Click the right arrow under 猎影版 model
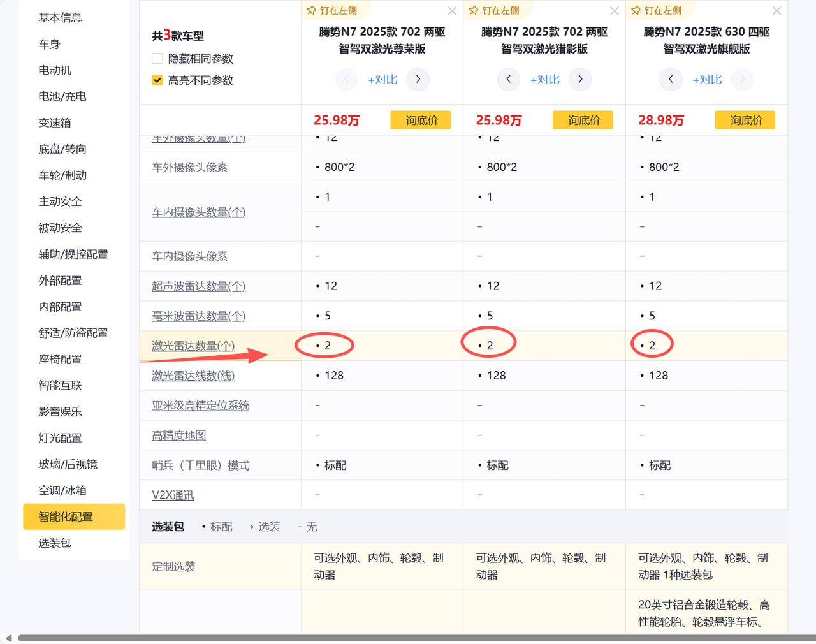The height and width of the screenshot is (644, 816). (580, 79)
